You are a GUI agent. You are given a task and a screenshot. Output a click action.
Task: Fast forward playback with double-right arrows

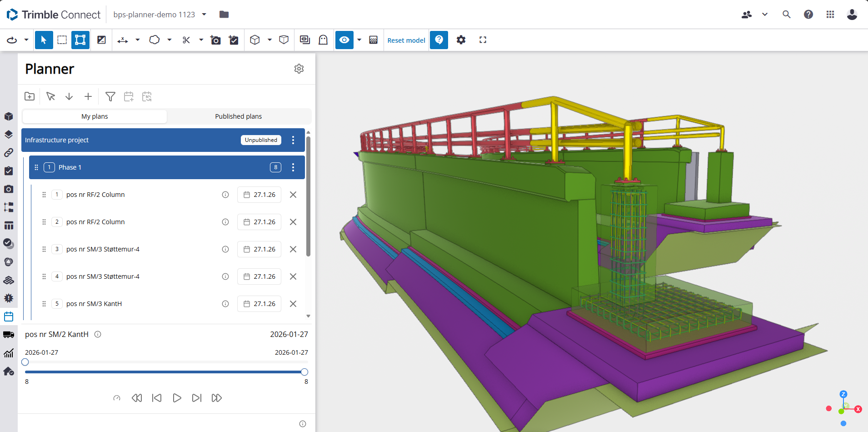[217, 398]
